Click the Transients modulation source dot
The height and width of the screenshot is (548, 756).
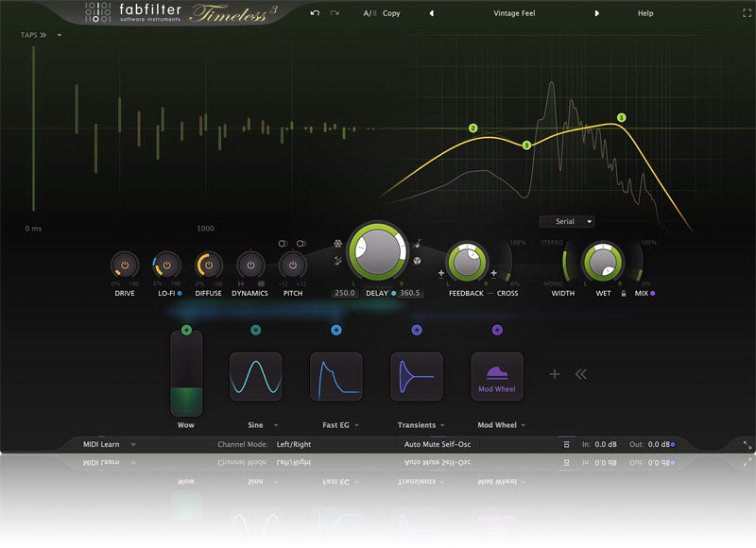[417, 330]
